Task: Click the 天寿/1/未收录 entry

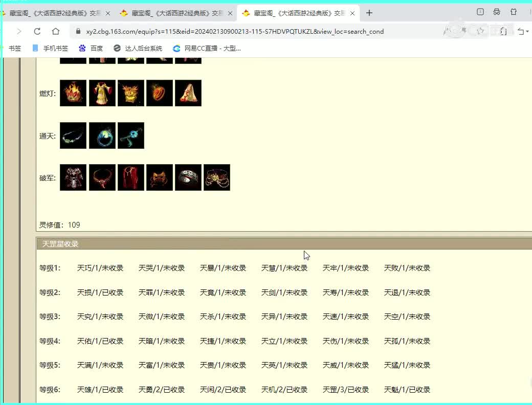Action: pos(346,292)
